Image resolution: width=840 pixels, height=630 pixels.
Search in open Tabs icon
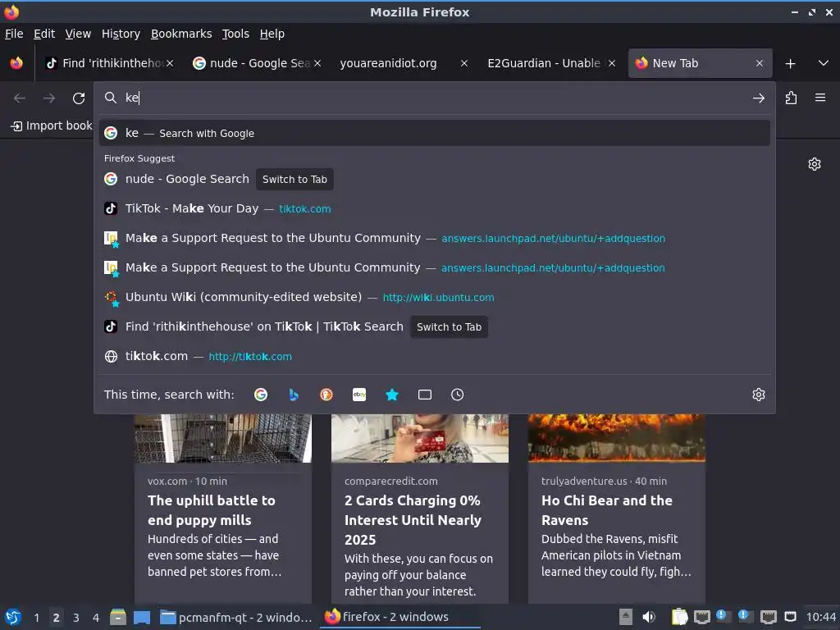[425, 395]
